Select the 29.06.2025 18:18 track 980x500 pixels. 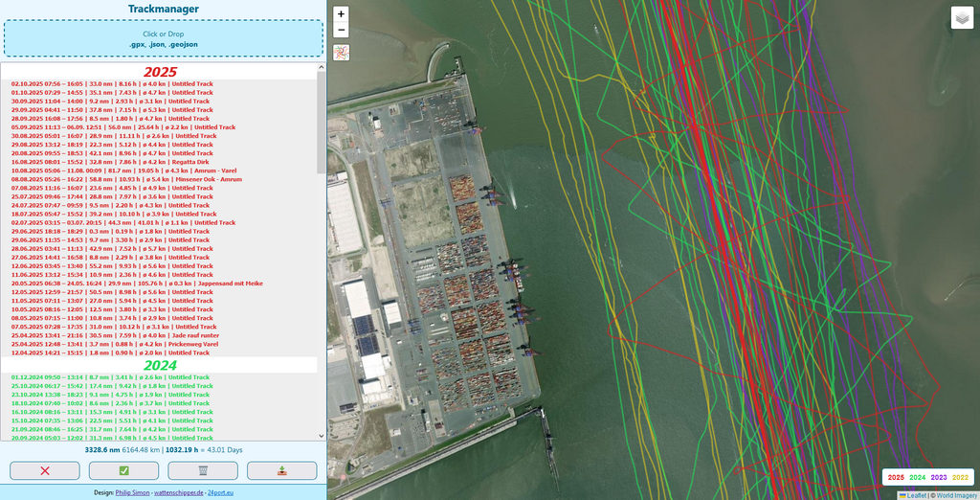[x=160, y=232]
